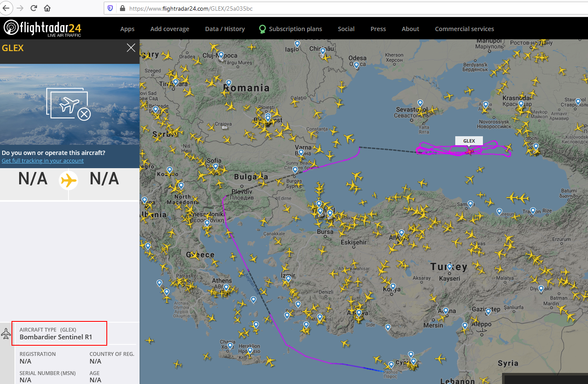Click the GLEX panel title
The width and height of the screenshot is (588, 384).
click(x=13, y=48)
